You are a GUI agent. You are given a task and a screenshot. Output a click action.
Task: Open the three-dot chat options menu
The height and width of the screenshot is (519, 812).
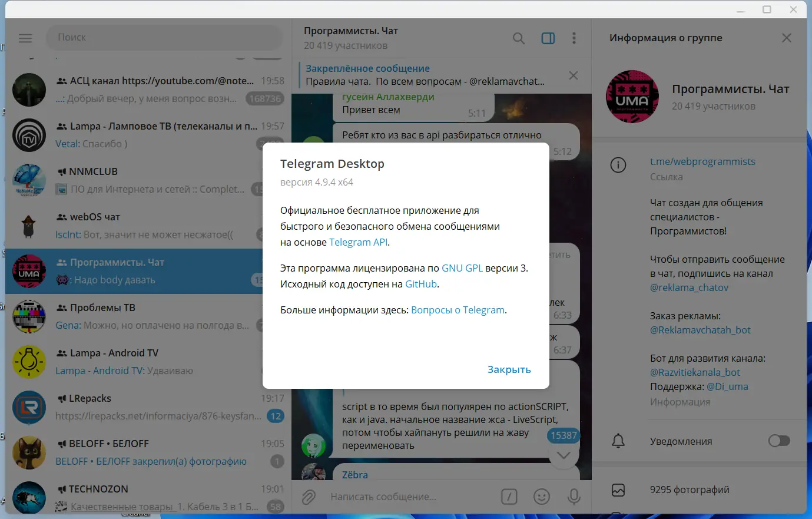pyautogui.click(x=574, y=38)
